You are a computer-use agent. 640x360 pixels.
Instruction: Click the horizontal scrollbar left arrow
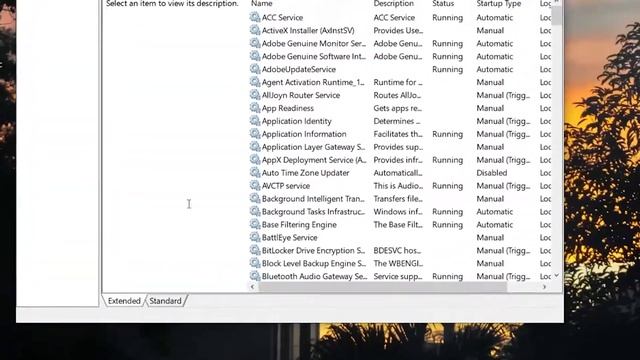[253, 287]
